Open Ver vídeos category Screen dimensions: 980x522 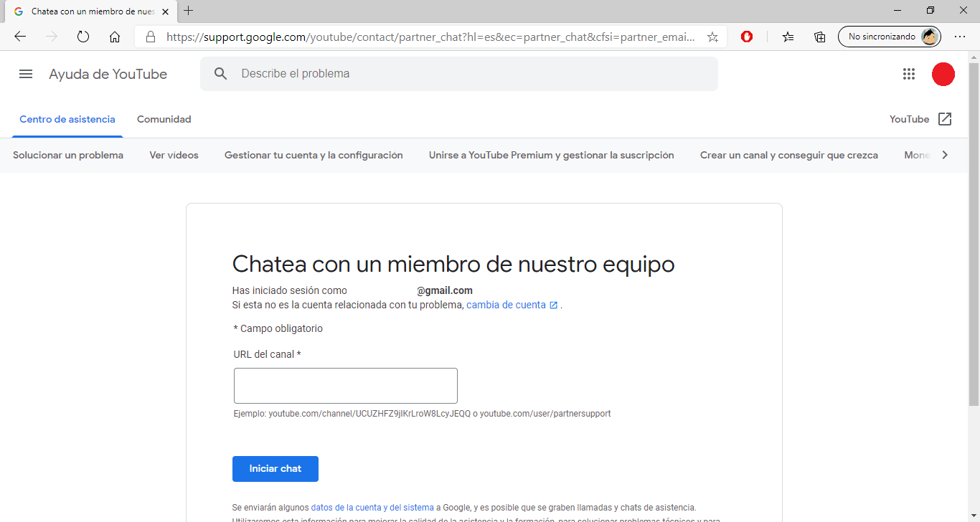tap(174, 155)
